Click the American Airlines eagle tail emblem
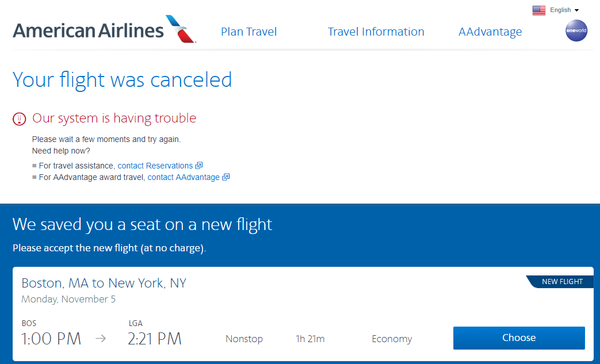Screen dimensions: 600x364 click(x=181, y=29)
